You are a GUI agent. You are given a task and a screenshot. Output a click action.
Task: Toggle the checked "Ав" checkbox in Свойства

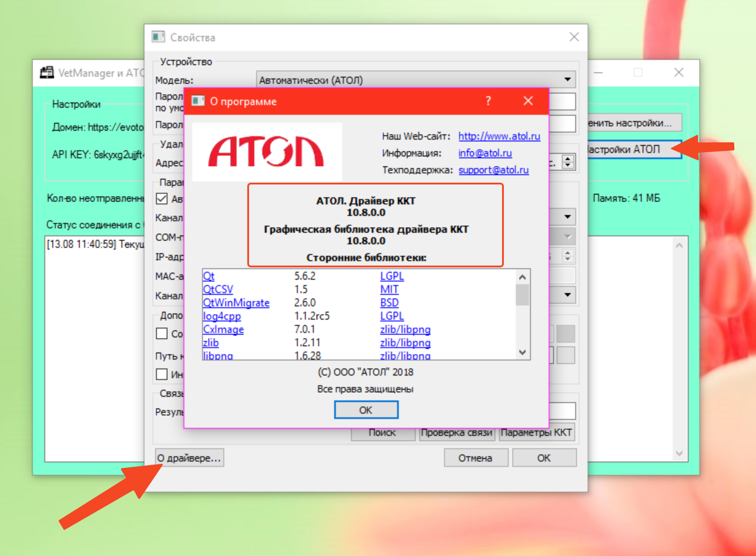tap(162, 199)
